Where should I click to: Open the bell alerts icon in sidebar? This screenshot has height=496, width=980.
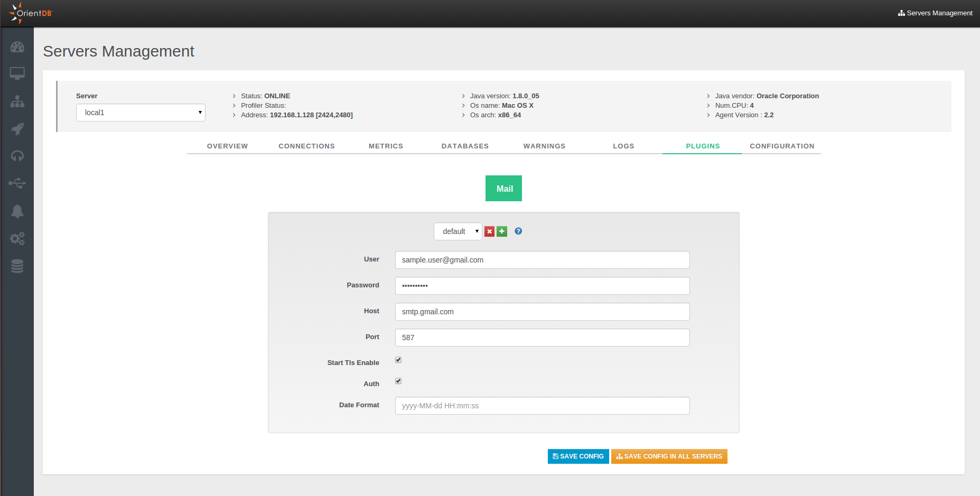[17, 211]
